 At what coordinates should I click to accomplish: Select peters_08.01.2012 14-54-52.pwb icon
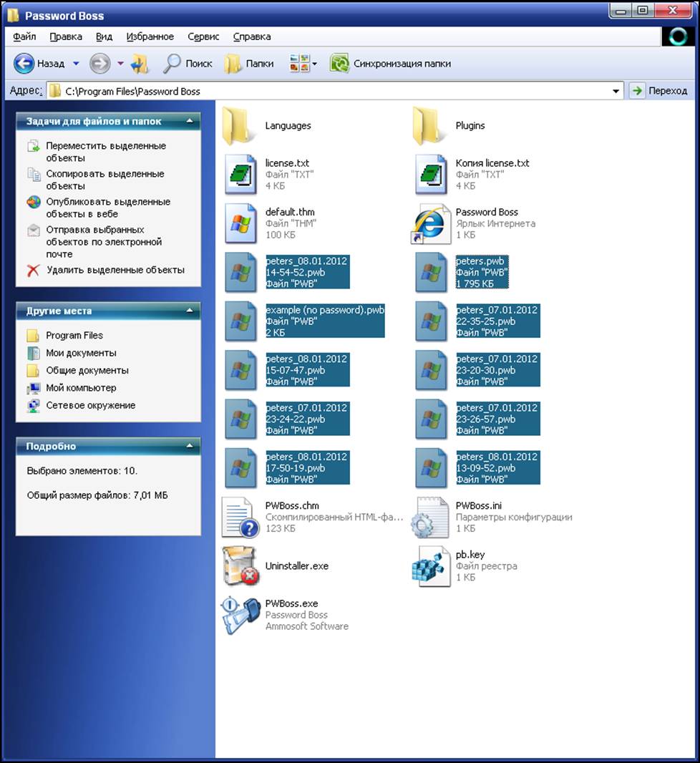(x=240, y=273)
